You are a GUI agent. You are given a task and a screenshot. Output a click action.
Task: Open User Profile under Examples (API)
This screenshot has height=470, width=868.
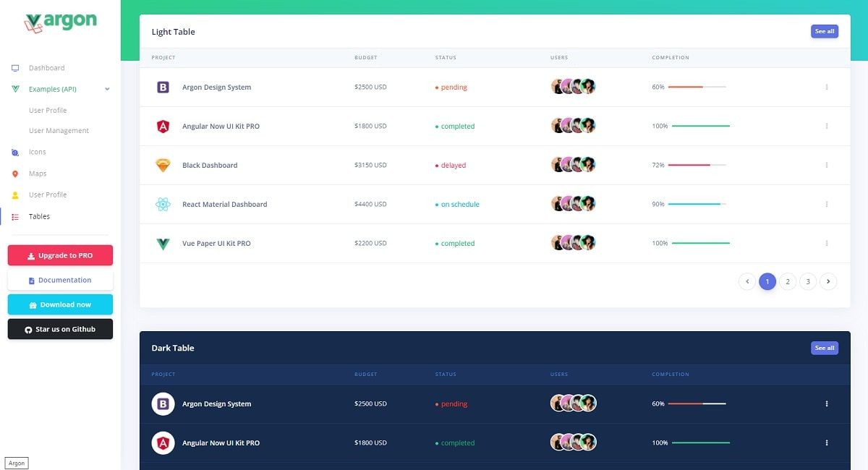(48, 111)
